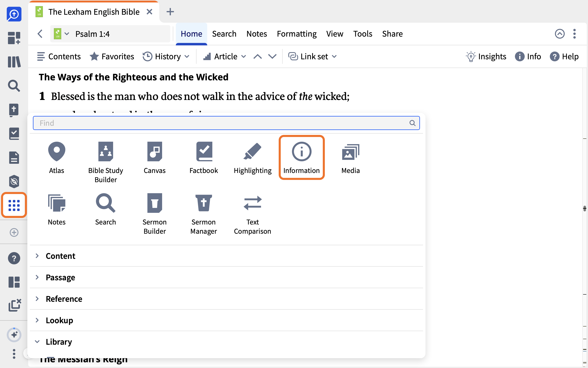Open the Bible book sidebar icon

(14, 110)
